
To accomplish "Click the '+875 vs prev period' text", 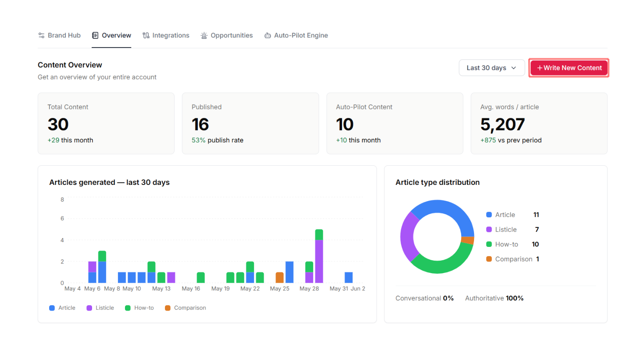I will [x=511, y=140].
